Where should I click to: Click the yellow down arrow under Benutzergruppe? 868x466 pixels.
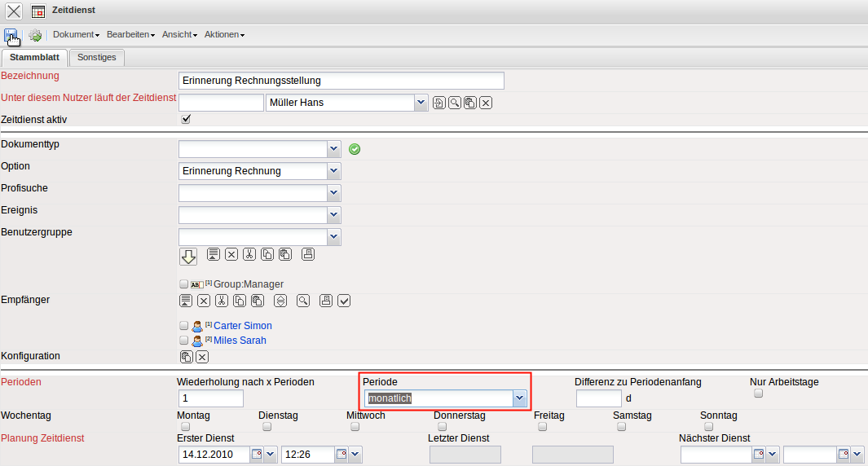tap(188, 257)
